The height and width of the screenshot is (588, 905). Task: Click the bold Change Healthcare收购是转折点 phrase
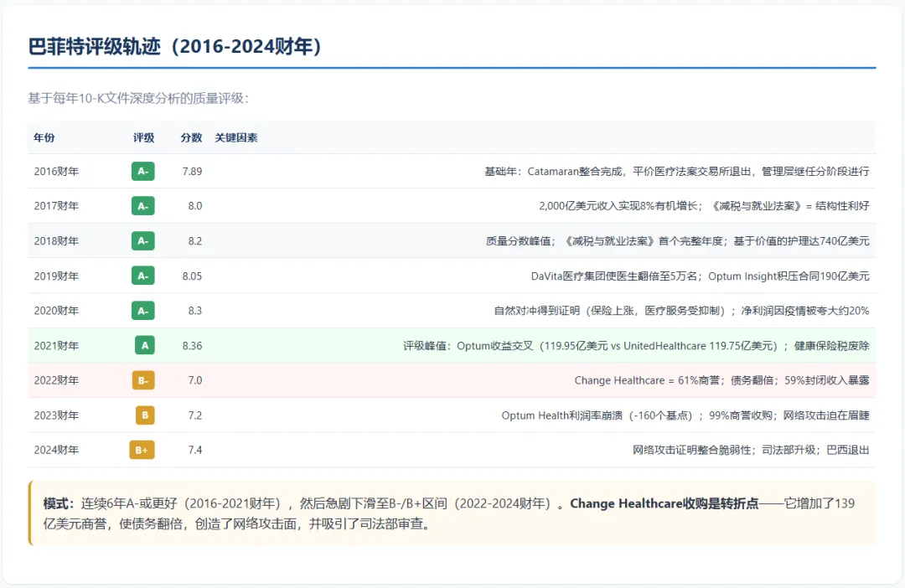pos(665,503)
